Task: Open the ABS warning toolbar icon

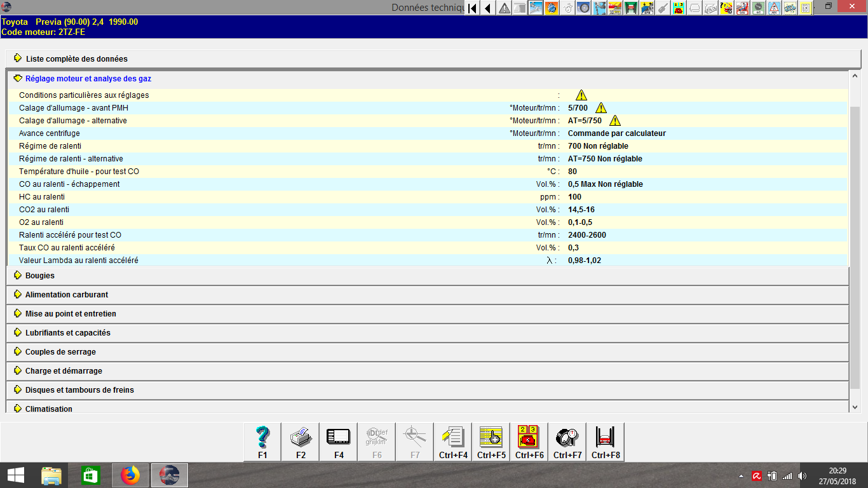Action: [775, 8]
